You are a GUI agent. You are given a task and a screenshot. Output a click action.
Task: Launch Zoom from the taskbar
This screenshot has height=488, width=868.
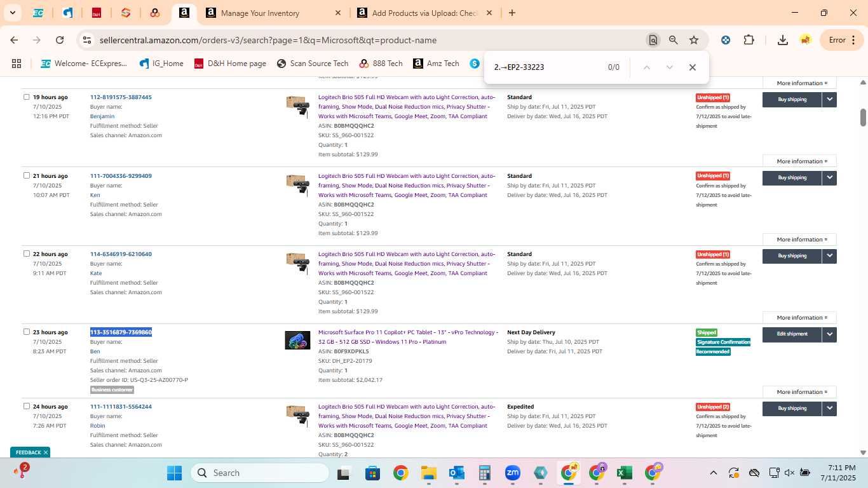click(513, 473)
